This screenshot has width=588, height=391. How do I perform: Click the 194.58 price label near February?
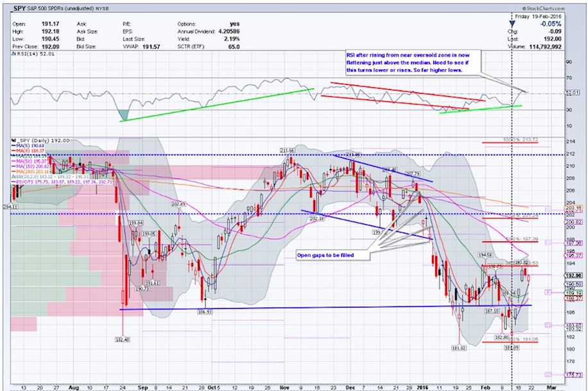pos(485,255)
